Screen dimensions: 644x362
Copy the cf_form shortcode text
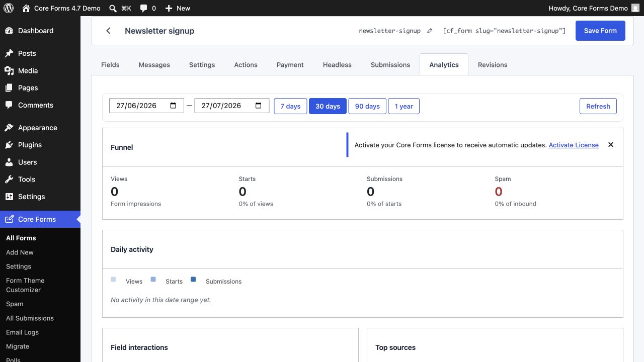pyautogui.click(x=504, y=31)
